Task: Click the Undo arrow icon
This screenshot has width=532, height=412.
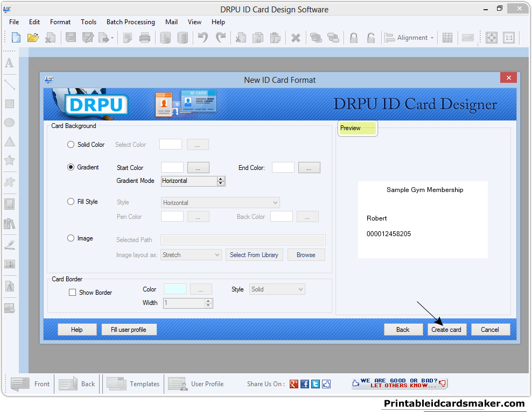Action: coord(203,37)
